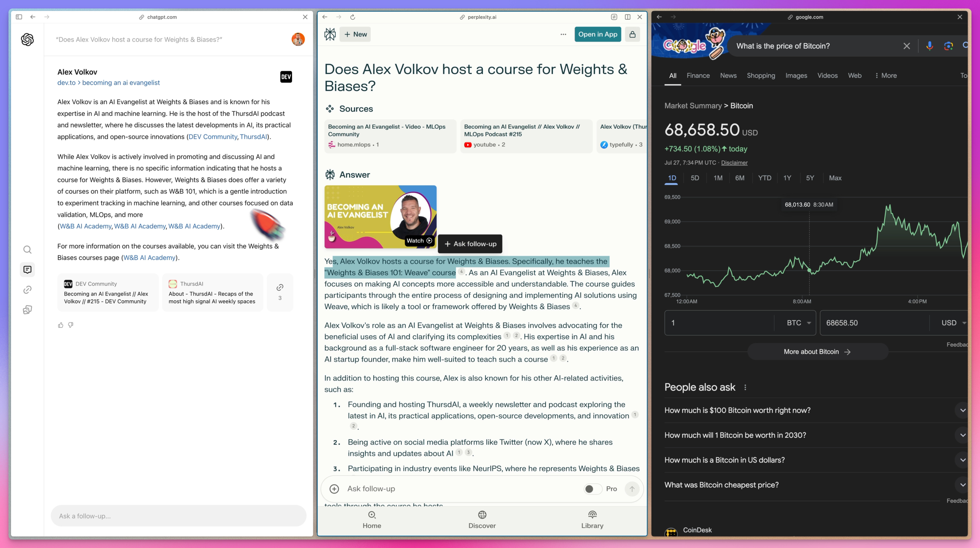Open the Discover tab in Perplexity
The width and height of the screenshot is (980, 548).
click(x=482, y=520)
